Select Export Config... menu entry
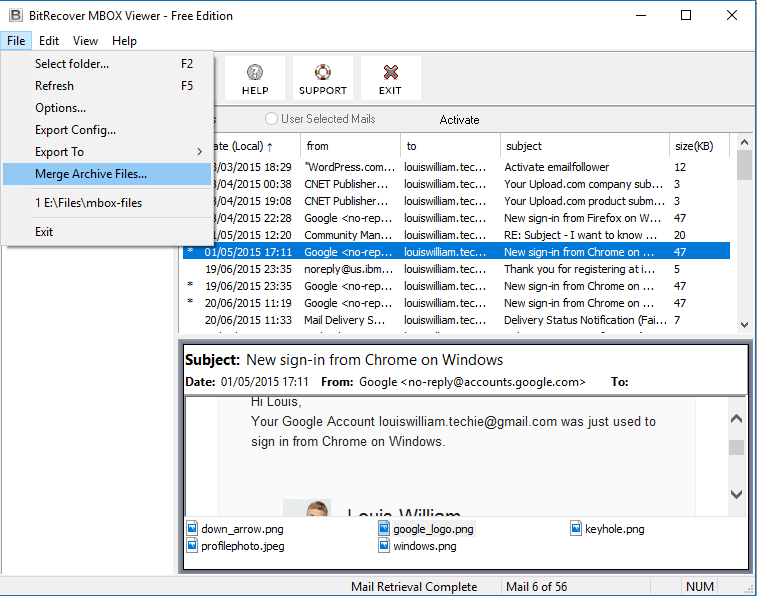 tap(107, 130)
